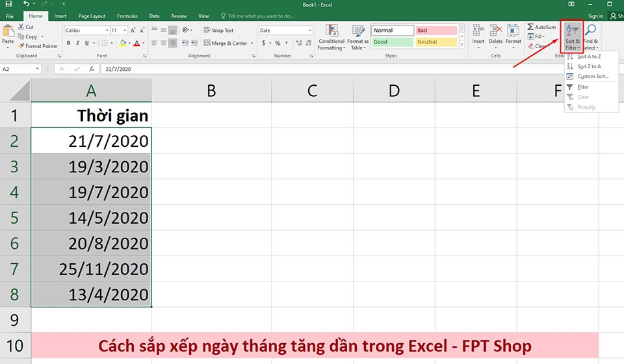Decrease font size with small A
Screen dimensions: 624x364
click(142, 31)
